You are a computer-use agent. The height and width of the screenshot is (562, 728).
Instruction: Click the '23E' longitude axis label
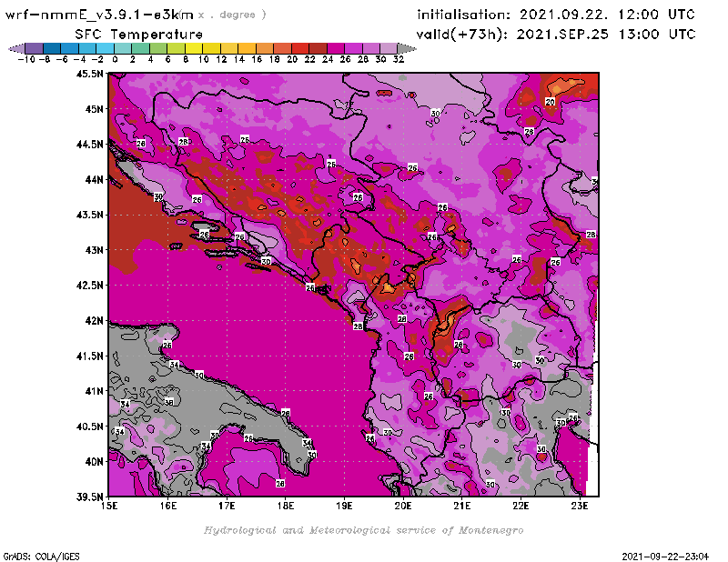point(580,506)
